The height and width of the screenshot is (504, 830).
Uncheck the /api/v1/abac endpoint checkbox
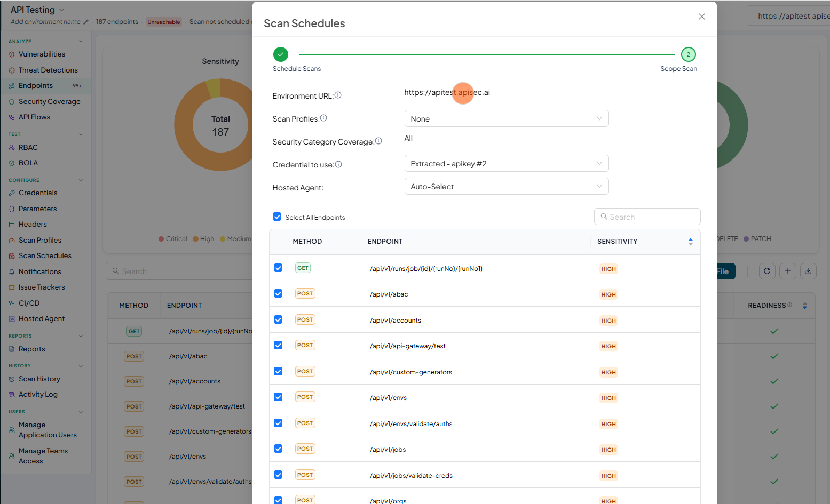pos(278,293)
